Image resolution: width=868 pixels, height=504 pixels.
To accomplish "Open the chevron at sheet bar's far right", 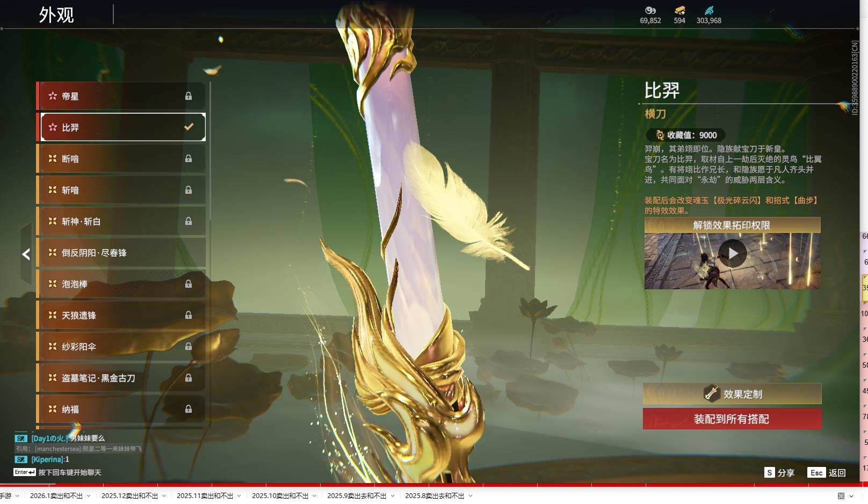I will tap(851, 496).
